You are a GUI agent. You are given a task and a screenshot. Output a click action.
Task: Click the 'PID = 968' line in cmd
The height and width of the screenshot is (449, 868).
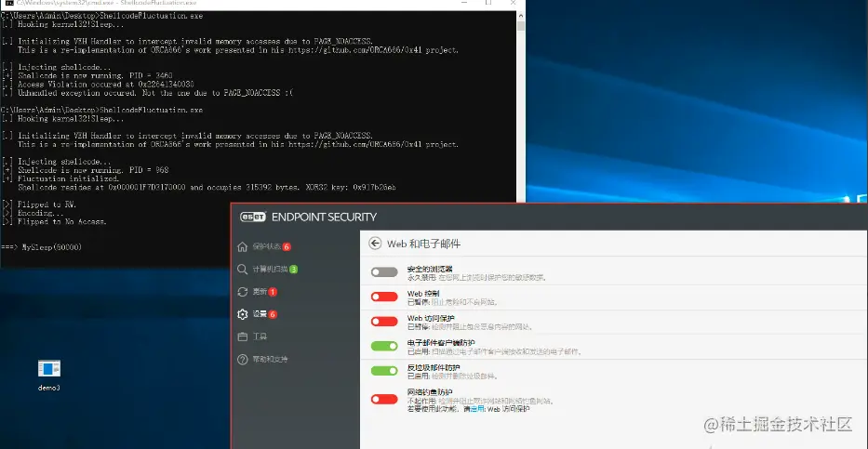pyautogui.click(x=86, y=170)
